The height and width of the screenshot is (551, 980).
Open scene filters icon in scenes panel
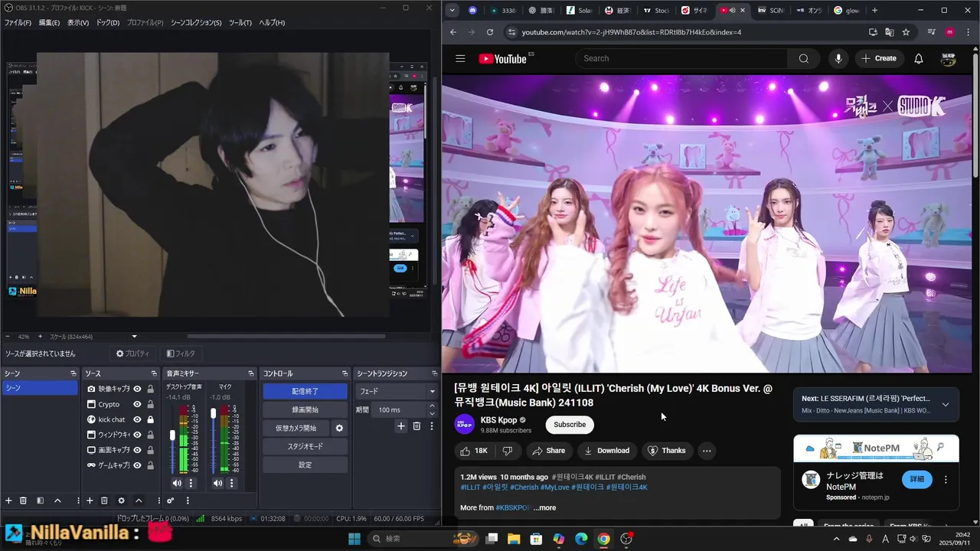point(40,500)
